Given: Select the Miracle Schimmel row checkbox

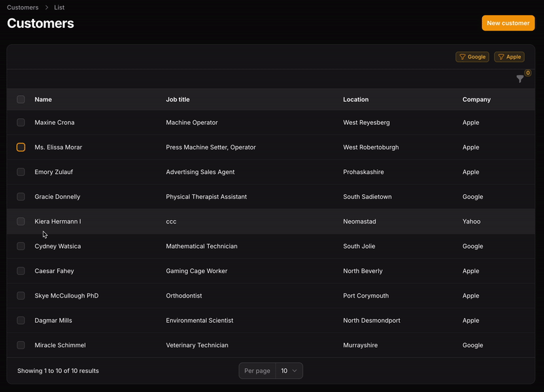Looking at the screenshot, I should (x=21, y=345).
